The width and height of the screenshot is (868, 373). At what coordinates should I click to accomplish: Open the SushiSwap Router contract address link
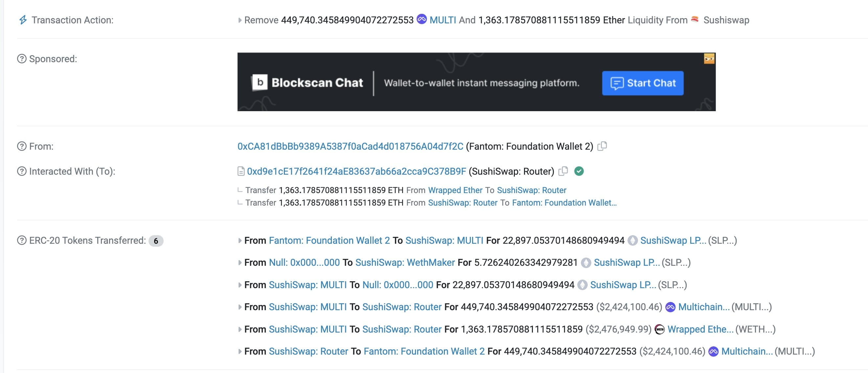[356, 171]
